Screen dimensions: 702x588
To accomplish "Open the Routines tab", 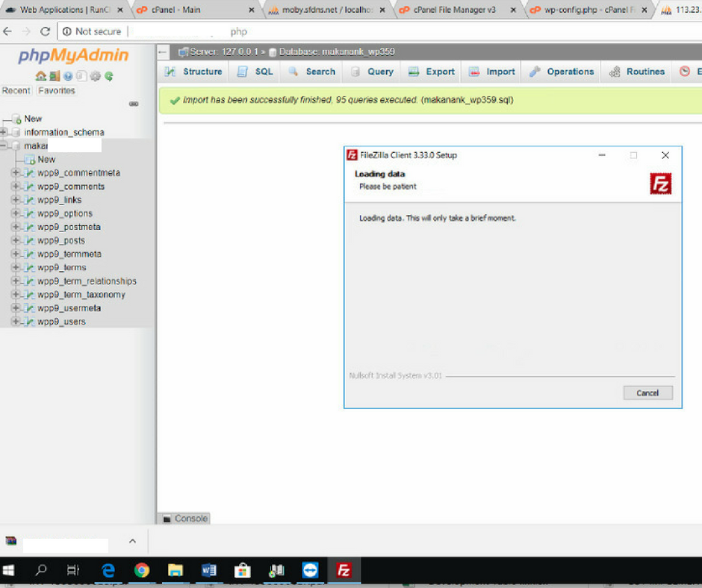I will (x=636, y=72).
